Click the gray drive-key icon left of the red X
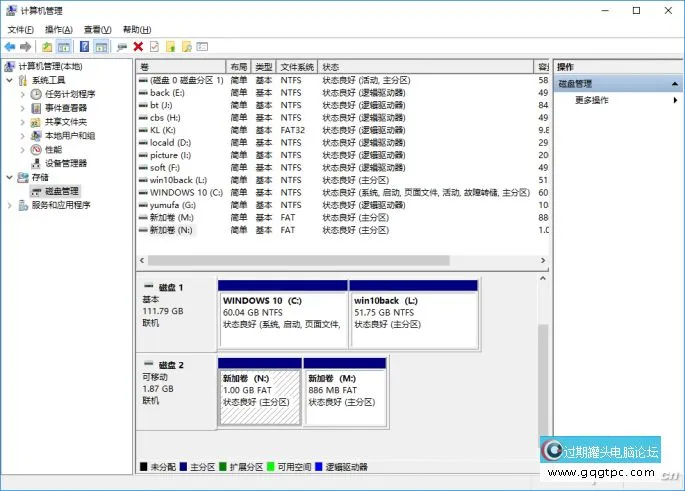 tap(122, 47)
